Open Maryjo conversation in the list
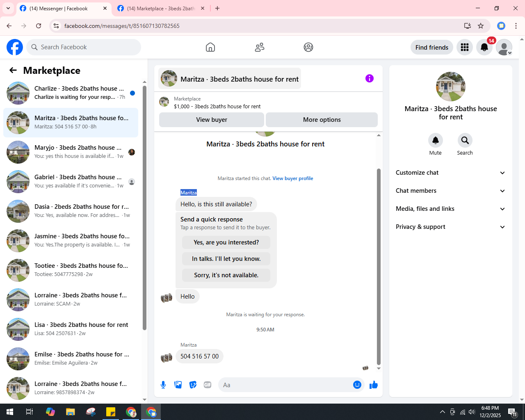This screenshot has width=525, height=420. point(71,152)
